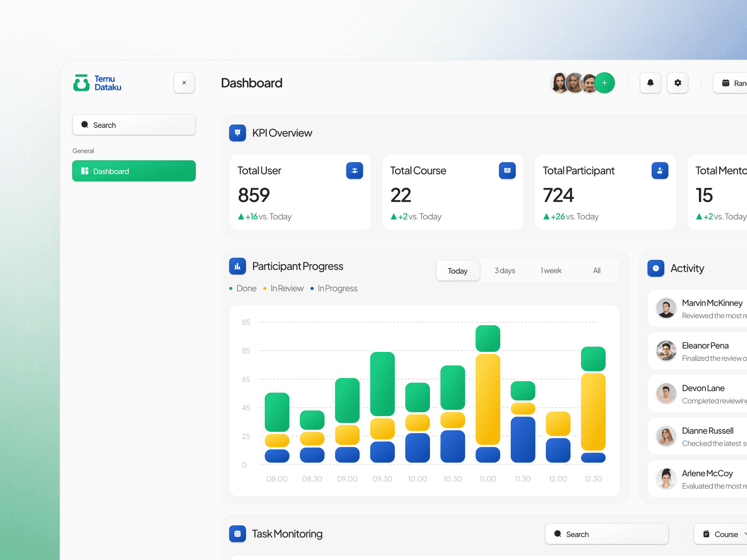
Task: Select the 3 days tab
Action: 505,271
